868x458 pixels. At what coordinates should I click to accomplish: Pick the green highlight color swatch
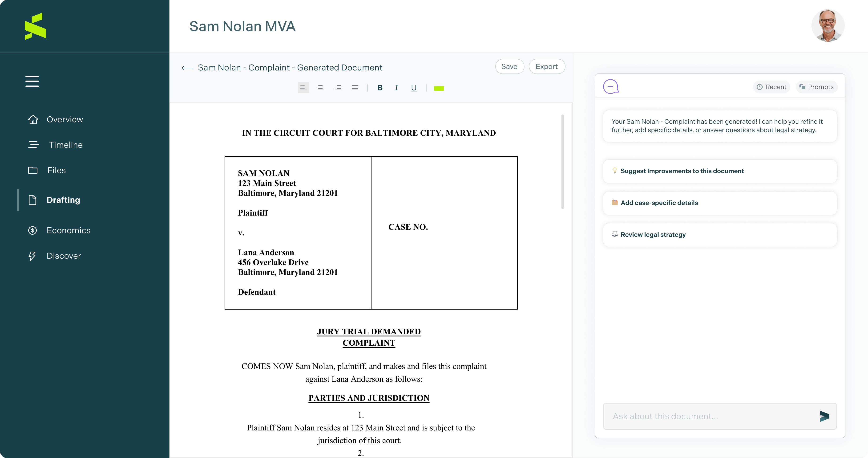[438, 88]
